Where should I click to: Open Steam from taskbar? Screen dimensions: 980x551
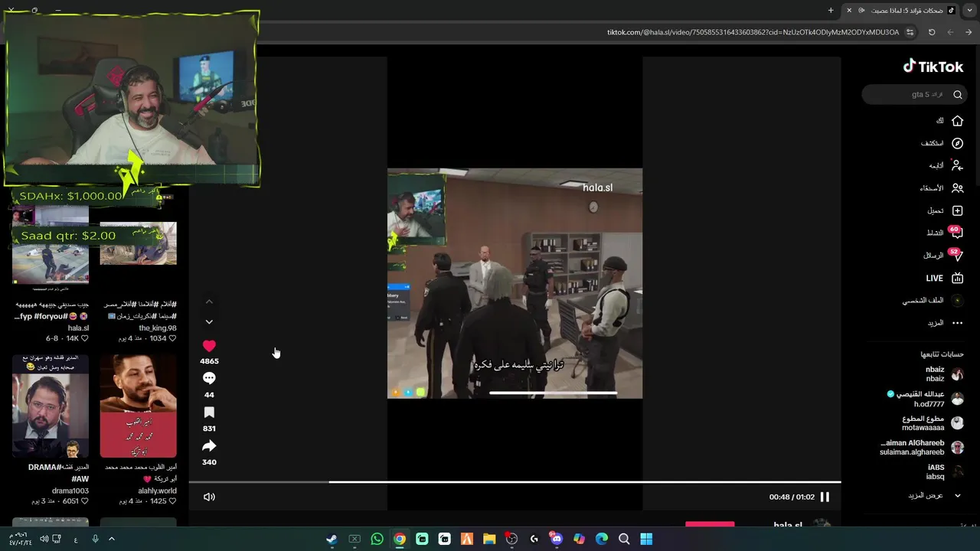(332, 539)
